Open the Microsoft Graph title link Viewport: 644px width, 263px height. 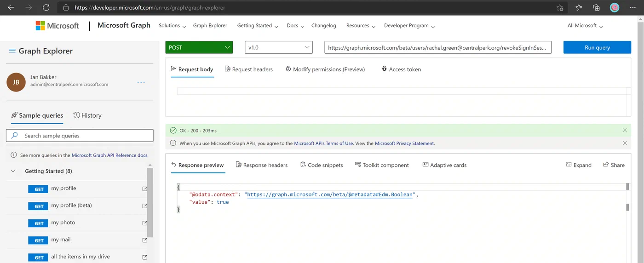click(x=124, y=25)
